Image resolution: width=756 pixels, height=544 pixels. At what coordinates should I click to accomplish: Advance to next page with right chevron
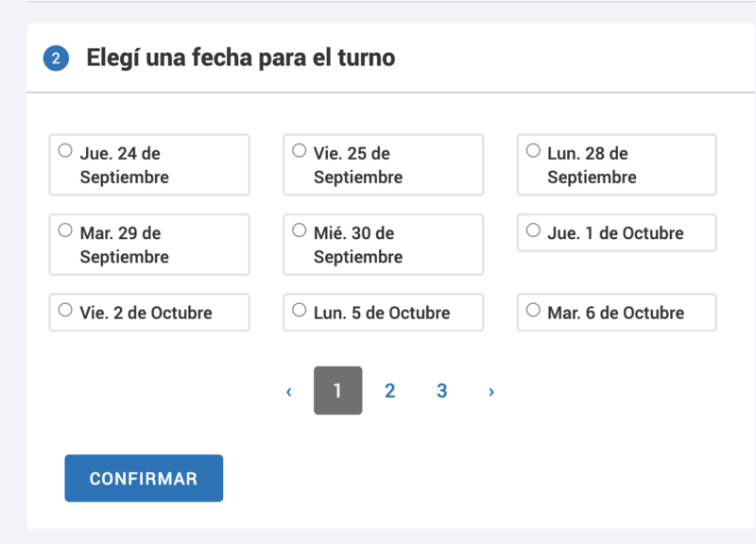491,391
